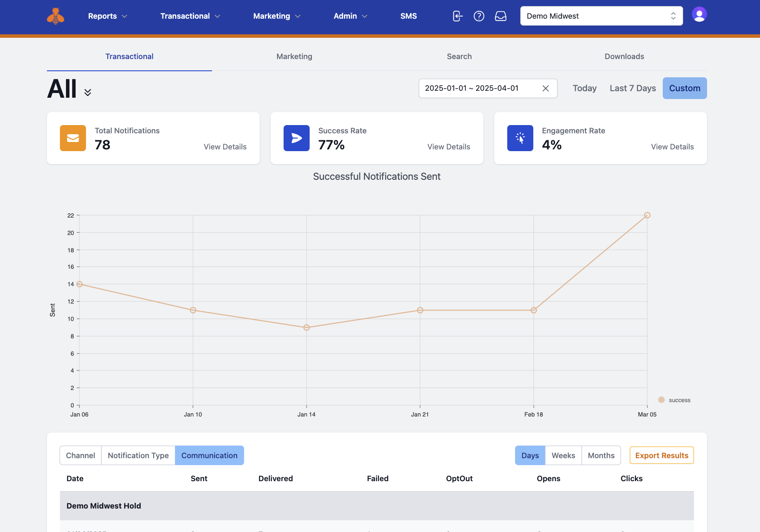Screen dimensions: 760x532
Task: Clear the selected date range with the X
Action: coord(545,88)
